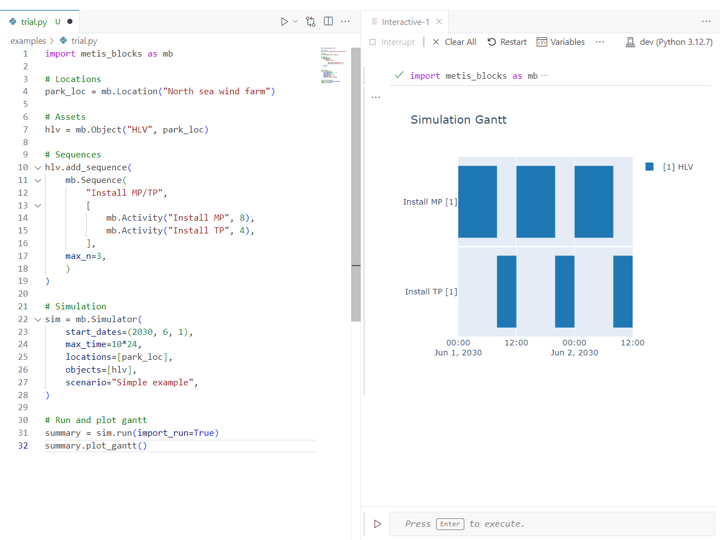
Task: Click Python file icon in trial.py tab
Action: (x=13, y=21)
